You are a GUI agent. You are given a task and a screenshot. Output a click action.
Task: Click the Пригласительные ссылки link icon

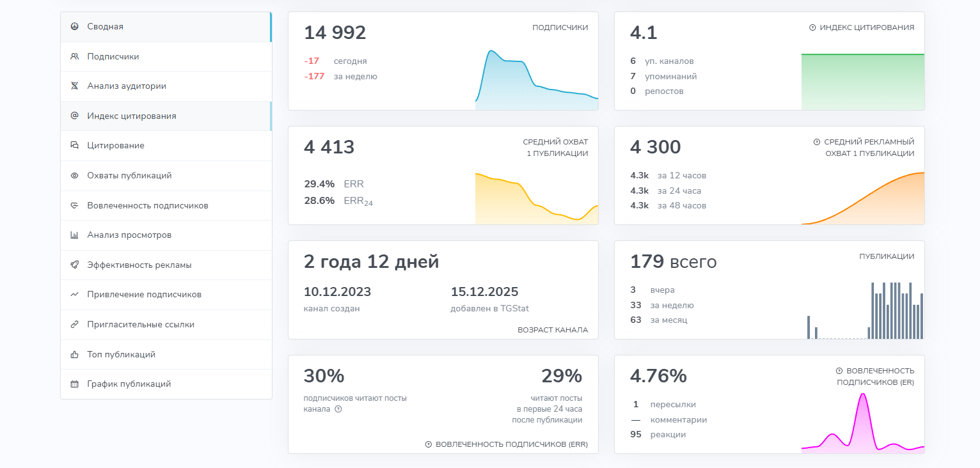74,324
